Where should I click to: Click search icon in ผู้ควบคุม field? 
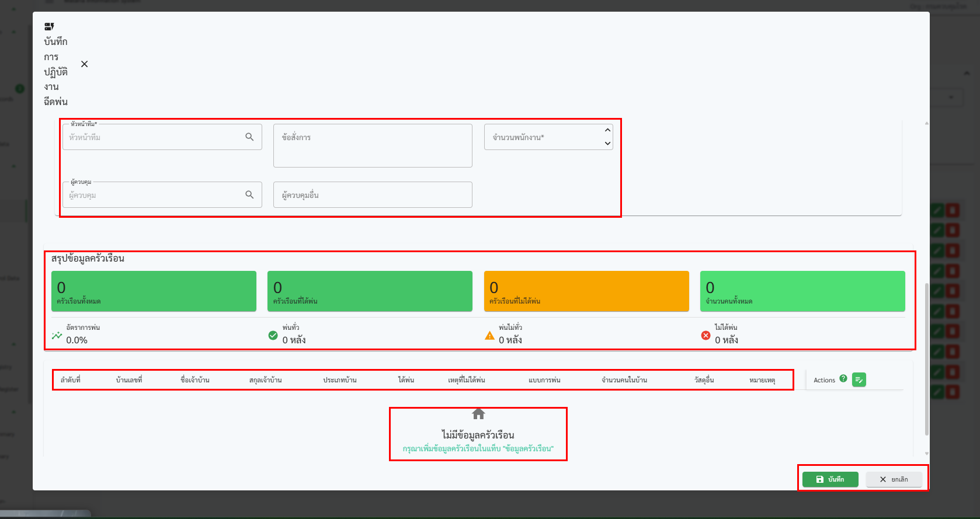coord(249,194)
